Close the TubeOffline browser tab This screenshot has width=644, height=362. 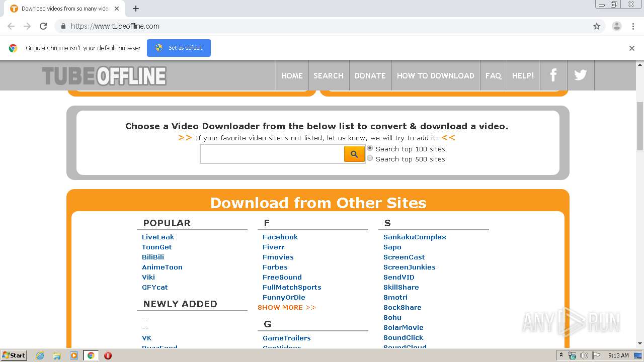[117, 9]
